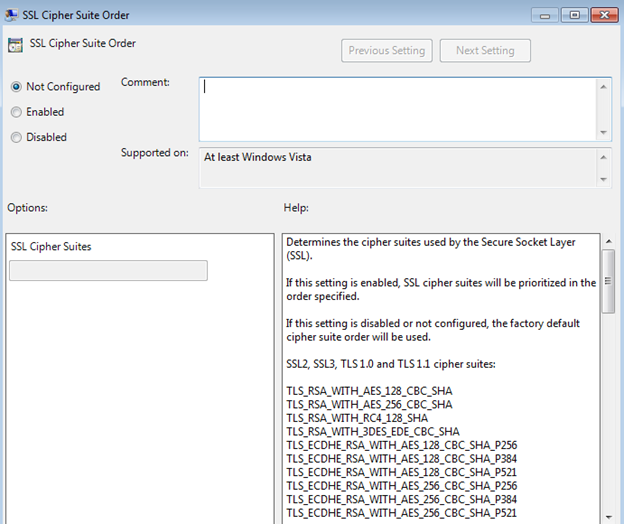Click TLS_RSA_WITH_AES_128_CBC_SHA in help text
Screen dimensions: 624x524
369,391
